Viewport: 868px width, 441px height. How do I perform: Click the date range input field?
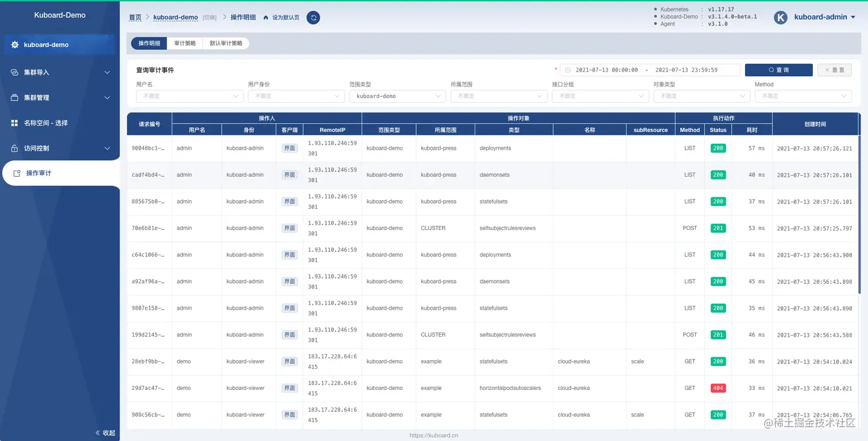tap(650, 70)
